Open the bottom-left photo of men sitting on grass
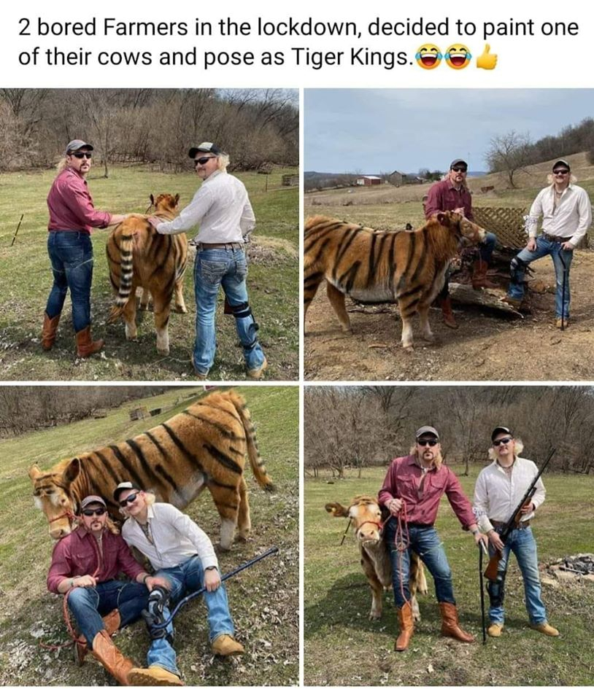 coord(149,536)
